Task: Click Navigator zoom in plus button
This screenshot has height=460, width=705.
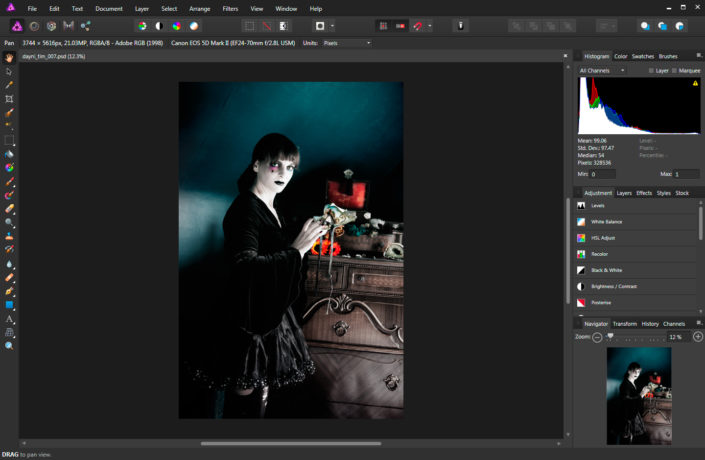Action: coord(698,336)
